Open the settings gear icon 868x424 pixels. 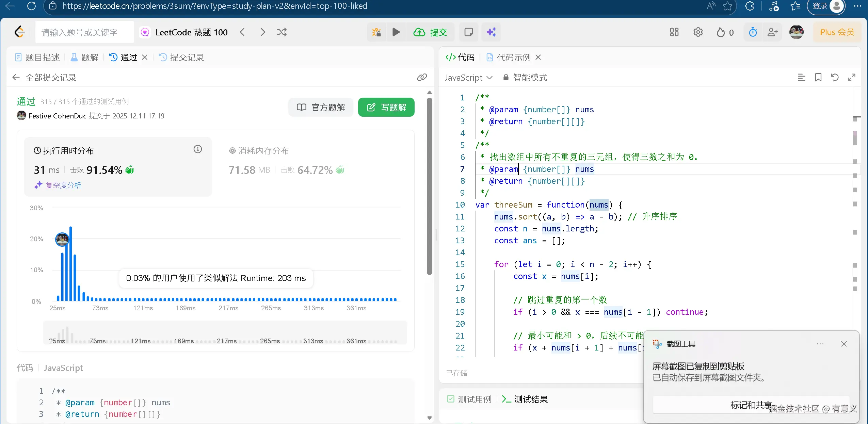pyautogui.click(x=698, y=32)
